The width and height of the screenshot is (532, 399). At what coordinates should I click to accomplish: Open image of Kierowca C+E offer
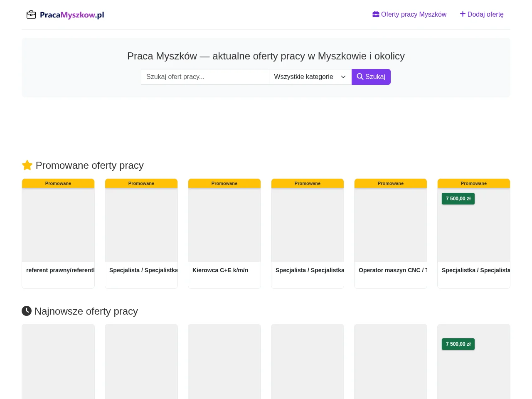pyautogui.click(x=224, y=225)
